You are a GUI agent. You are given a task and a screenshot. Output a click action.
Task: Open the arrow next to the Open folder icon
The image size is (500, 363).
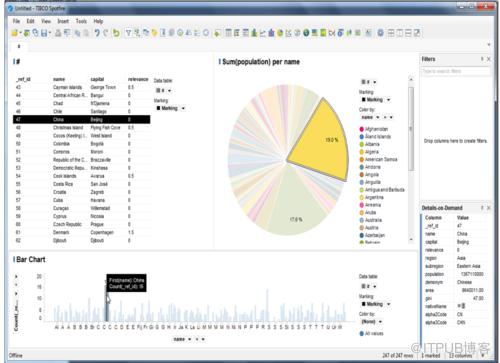20,33
